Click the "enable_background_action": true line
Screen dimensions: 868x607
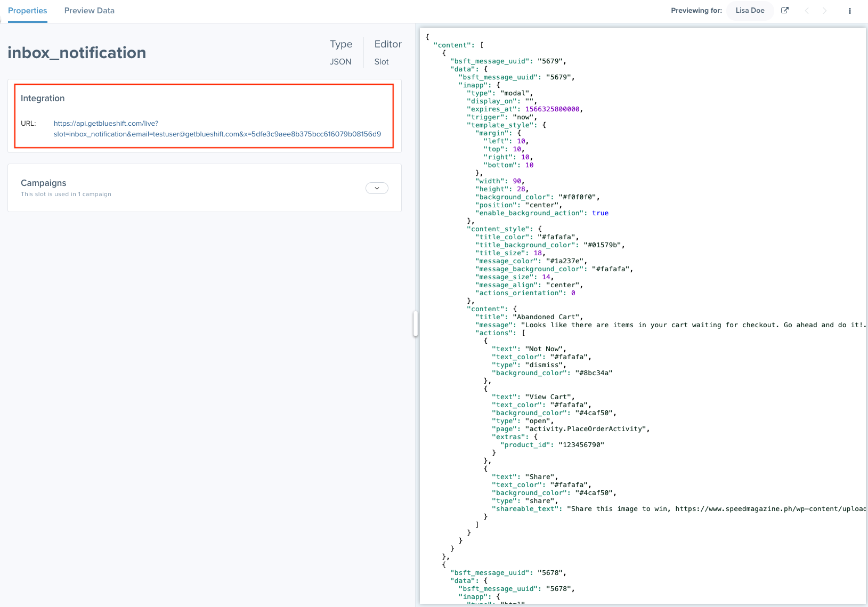click(x=542, y=213)
